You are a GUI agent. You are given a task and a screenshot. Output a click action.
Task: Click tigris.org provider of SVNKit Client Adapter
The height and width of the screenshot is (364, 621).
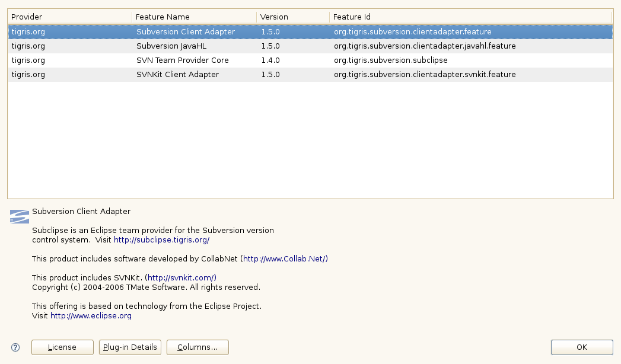(x=28, y=74)
